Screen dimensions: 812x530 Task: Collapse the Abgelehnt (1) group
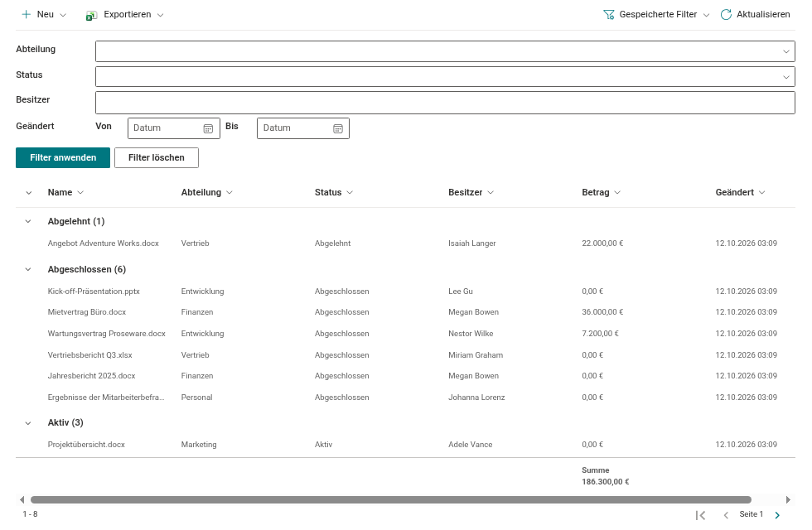pyautogui.click(x=28, y=222)
